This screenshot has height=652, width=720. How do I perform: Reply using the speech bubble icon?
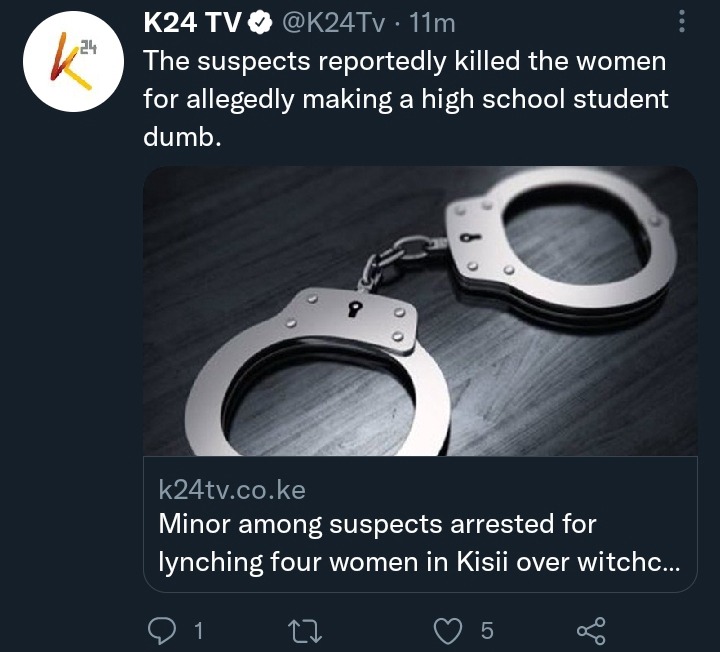click(x=162, y=630)
